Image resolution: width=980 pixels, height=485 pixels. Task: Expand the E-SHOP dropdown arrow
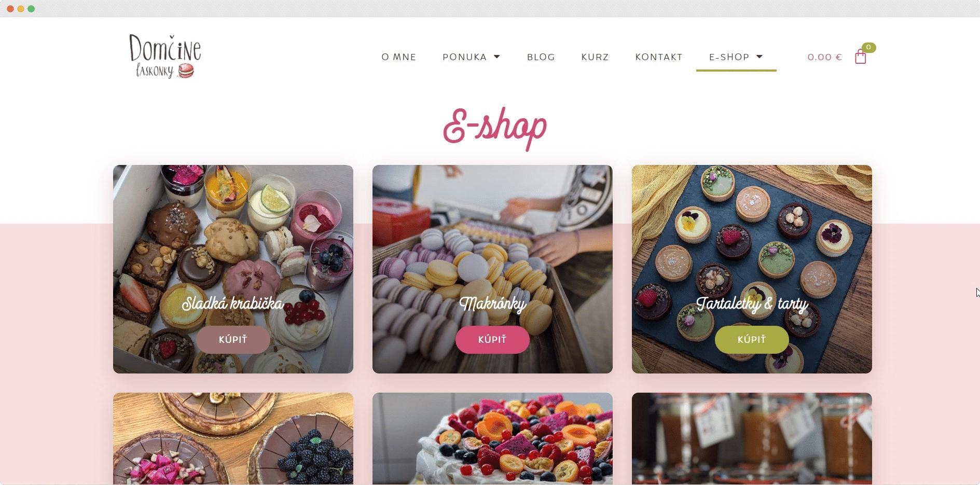(760, 57)
